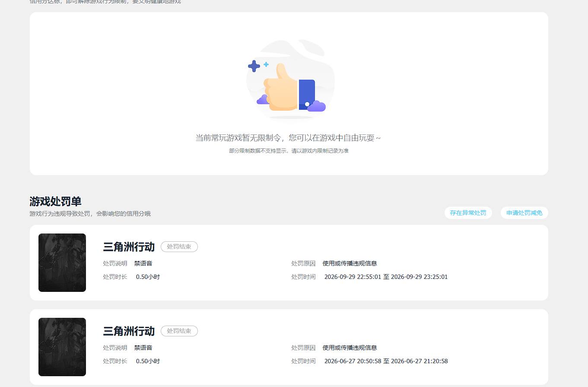
Task: Click "0.50小时" duration in the 2026-09-29 card
Action: tap(148, 277)
